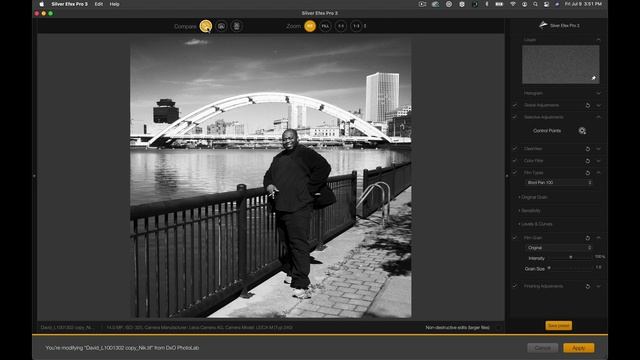Click the David_L1001302 file name in status bar
The height and width of the screenshot is (360, 640).
(67, 327)
